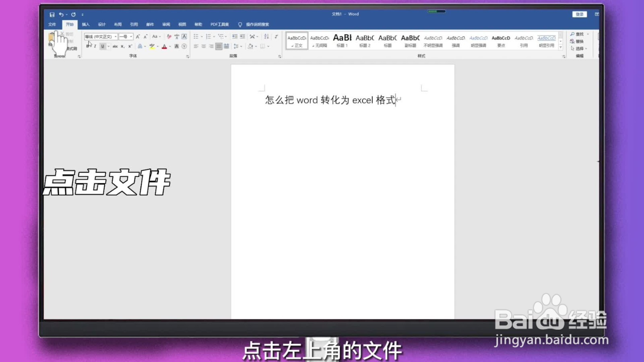This screenshot has height=362, width=644.
Task: Toggle show/hide paragraph marks
Action: pos(276,37)
